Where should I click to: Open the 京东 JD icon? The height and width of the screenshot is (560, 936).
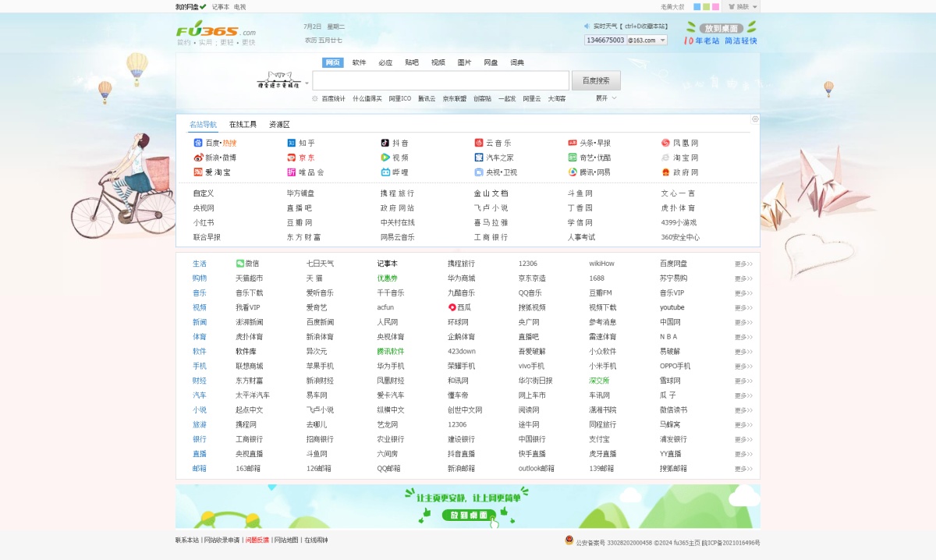pos(292,158)
